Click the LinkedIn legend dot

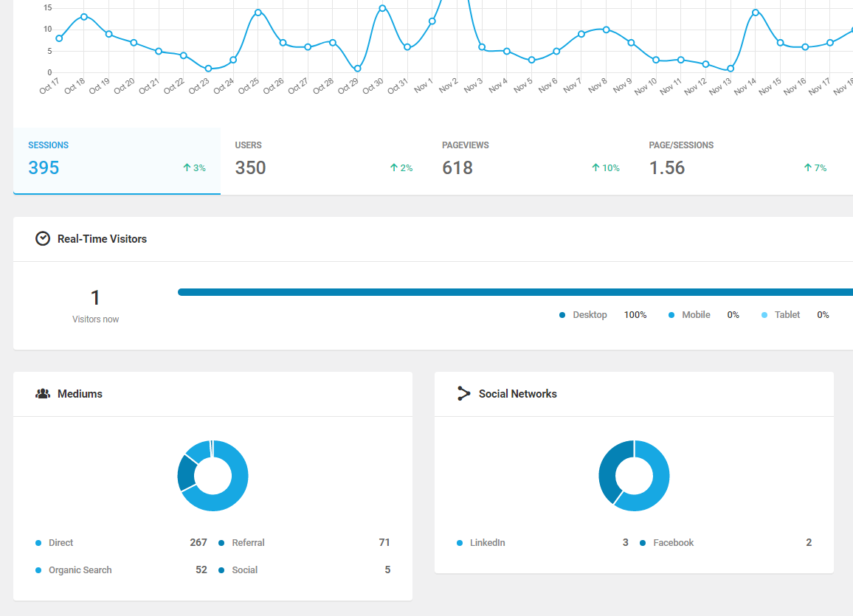[x=460, y=543]
